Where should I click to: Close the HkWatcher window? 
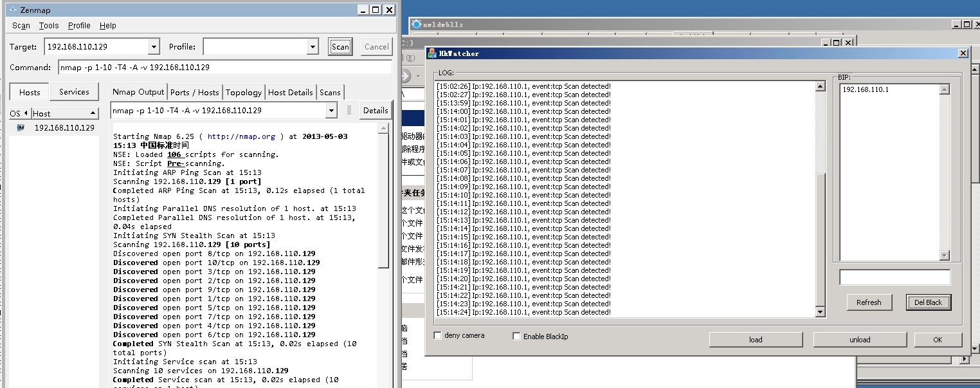pyautogui.click(x=963, y=53)
